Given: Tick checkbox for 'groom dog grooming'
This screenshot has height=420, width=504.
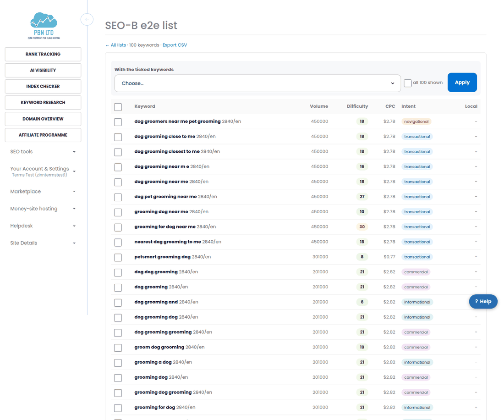Looking at the screenshot, I should (118, 348).
